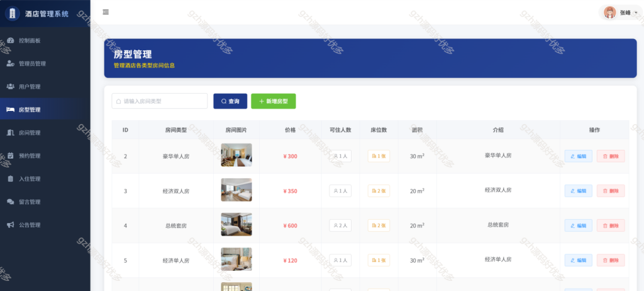
Task: Open the 豪华单人房 room image thumbnail
Action: pyautogui.click(x=236, y=155)
